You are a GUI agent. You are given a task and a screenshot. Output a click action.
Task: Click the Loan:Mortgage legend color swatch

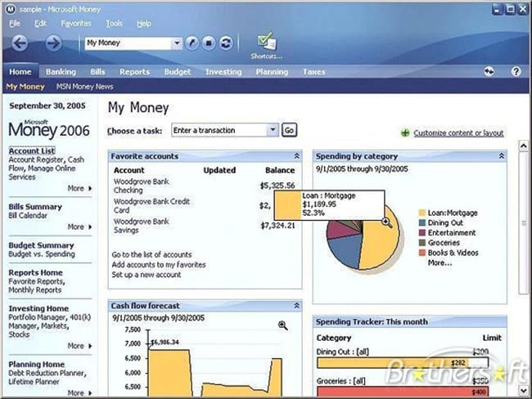pos(422,213)
